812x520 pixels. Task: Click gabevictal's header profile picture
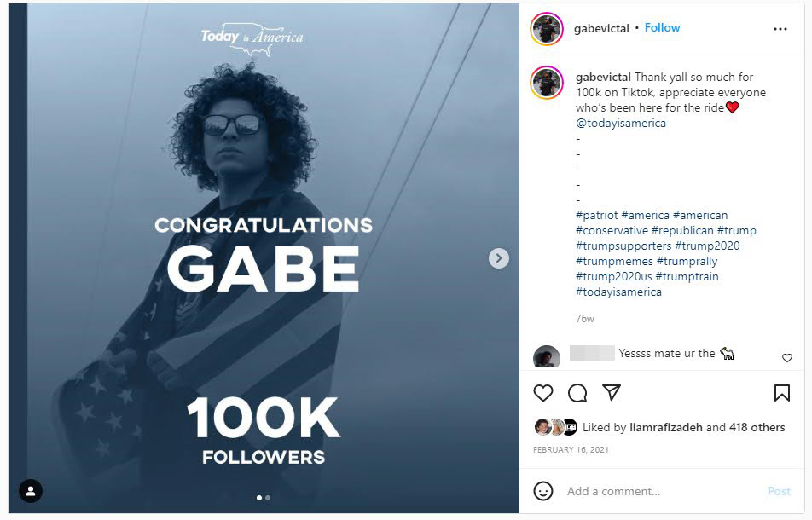pos(547,29)
